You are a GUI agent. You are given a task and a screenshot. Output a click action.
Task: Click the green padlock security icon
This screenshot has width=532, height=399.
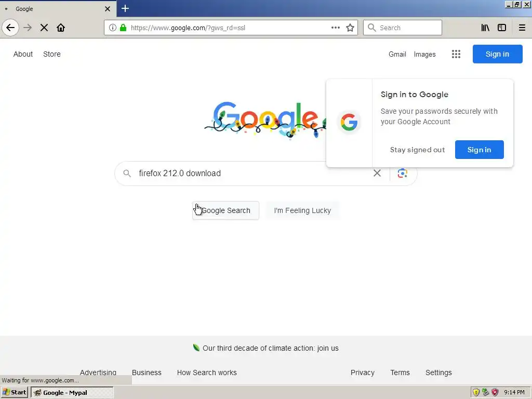tap(123, 28)
